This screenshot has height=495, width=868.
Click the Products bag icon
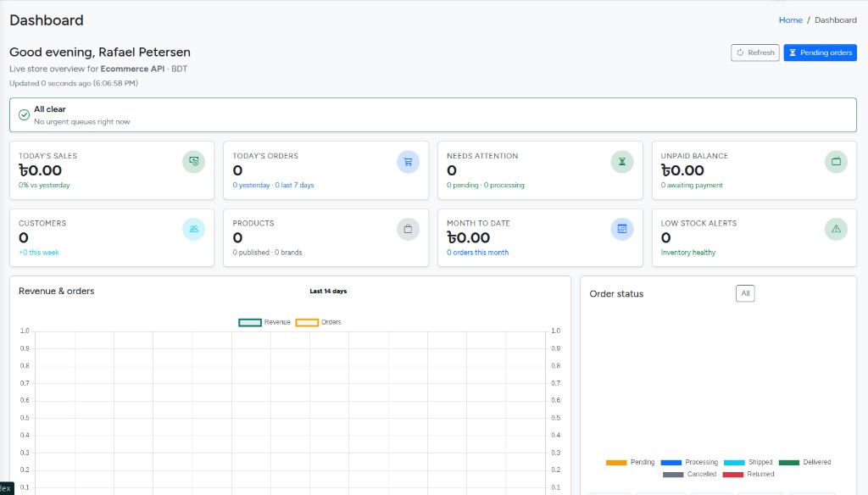click(408, 229)
